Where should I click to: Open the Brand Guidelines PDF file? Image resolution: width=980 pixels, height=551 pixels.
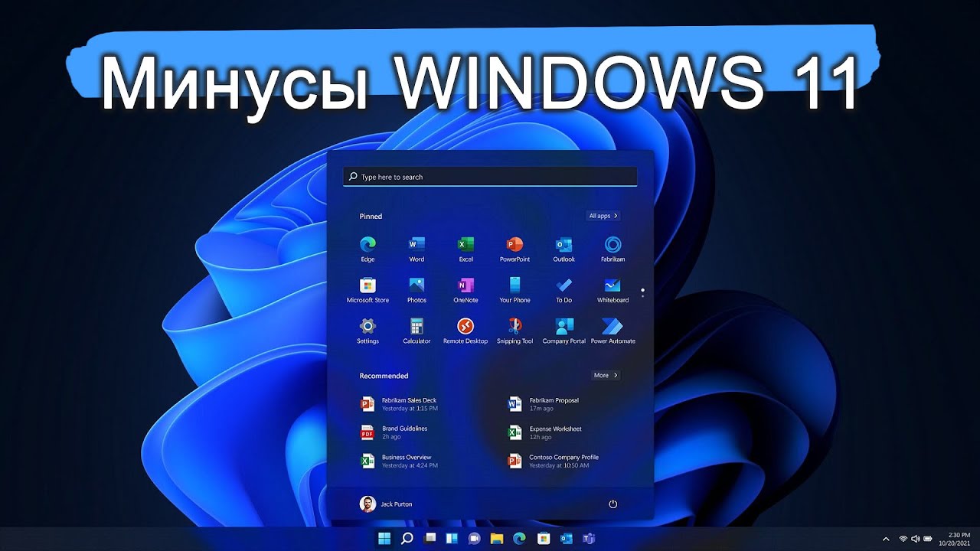[x=394, y=432]
